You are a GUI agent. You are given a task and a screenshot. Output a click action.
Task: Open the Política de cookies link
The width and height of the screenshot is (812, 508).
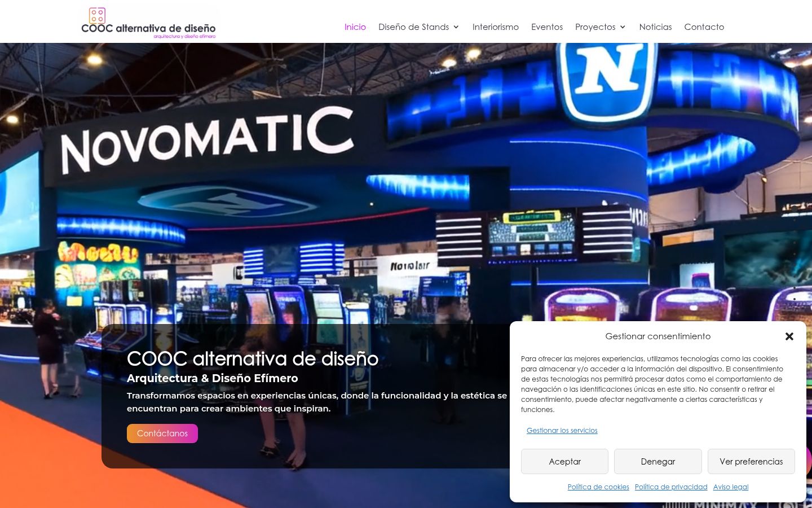[598, 487]
